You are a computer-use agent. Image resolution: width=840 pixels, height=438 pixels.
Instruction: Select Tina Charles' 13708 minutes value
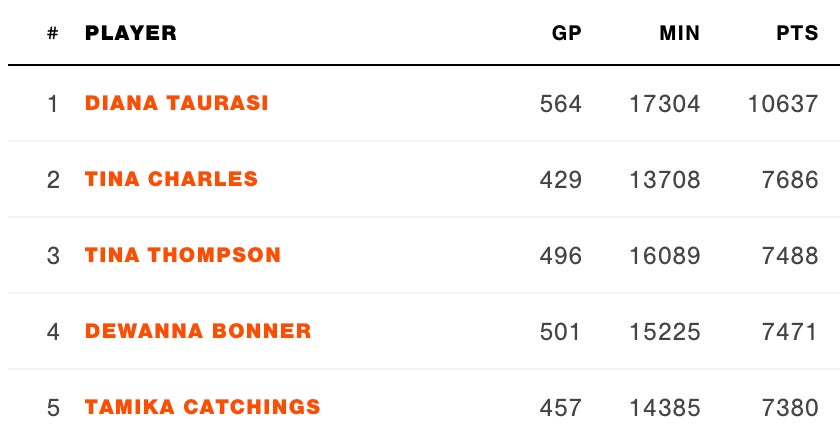665,180
